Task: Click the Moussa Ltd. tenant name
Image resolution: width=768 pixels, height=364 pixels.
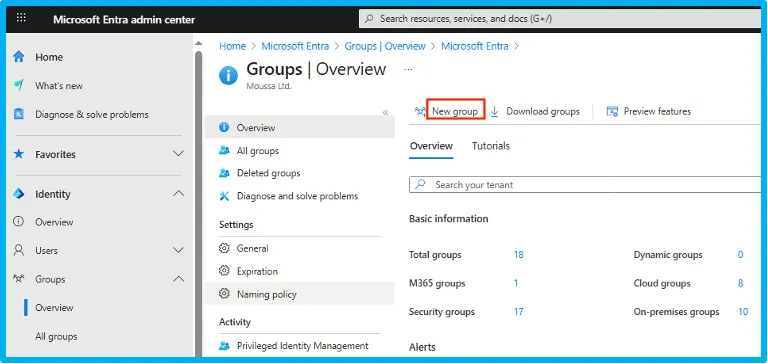Action: [269, 87]
